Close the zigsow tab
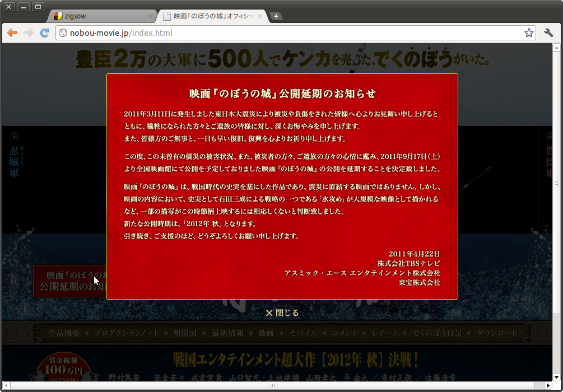 point(151,16)
